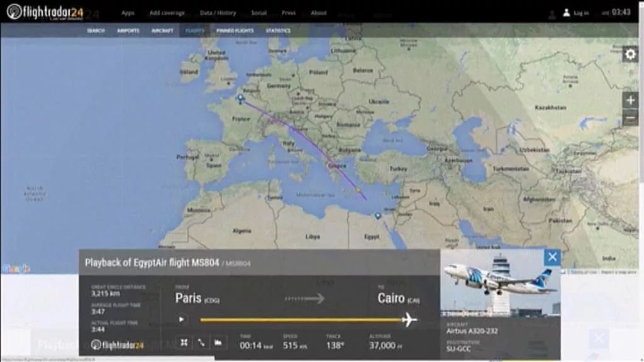Zoom out the map with minus button
Viewport: 644px width, 362px height.
click(630, 118)
